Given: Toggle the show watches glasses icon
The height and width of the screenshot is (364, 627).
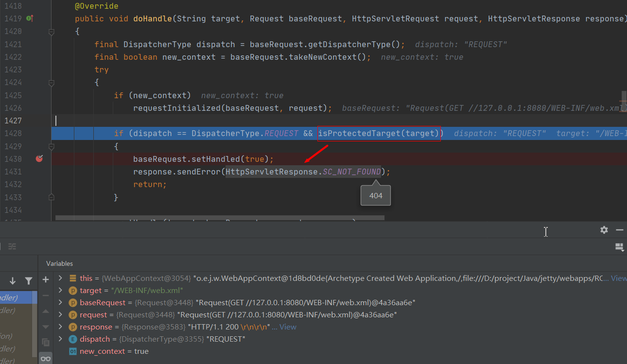Looking at the screenshot, I should coord(46,359).
